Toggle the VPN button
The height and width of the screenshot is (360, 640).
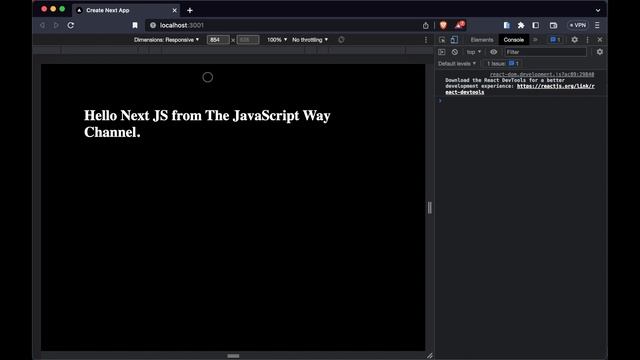pyautogui.click(x=578, y=25)
